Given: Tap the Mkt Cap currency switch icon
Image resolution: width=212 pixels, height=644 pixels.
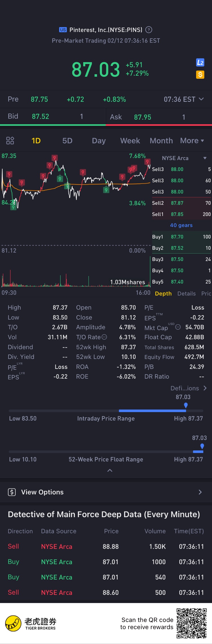Looking at the screenshot, I should click(x=178, y=327).
